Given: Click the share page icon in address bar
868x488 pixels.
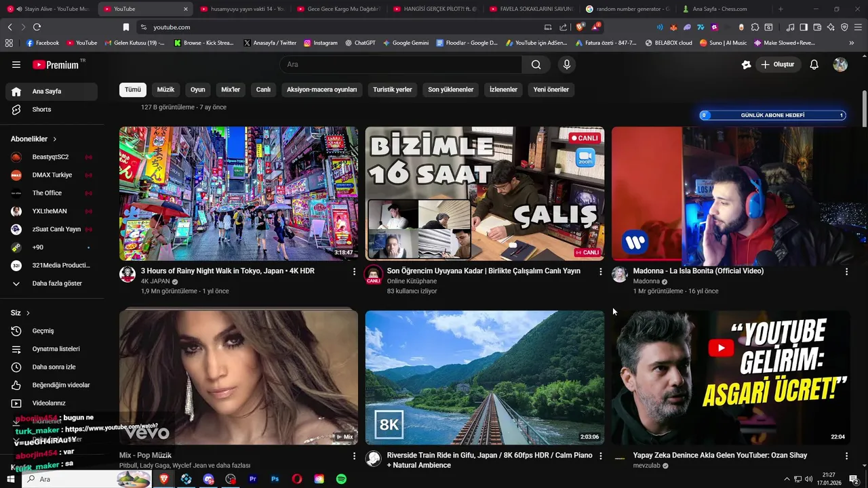Looking at the screenshot, I should coord(563,27).
